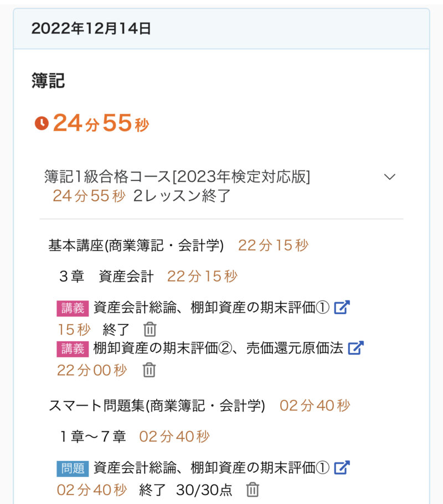Open lecture 資産会計総論、棚卸資産の期末評価① under 講義

point(212,308)
